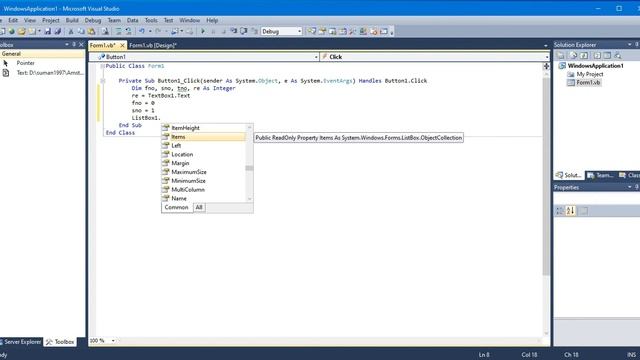Open Solution Explorer window position dropdown arrow
The height and width of the screenshot is (360, 640).
point(630,44)
